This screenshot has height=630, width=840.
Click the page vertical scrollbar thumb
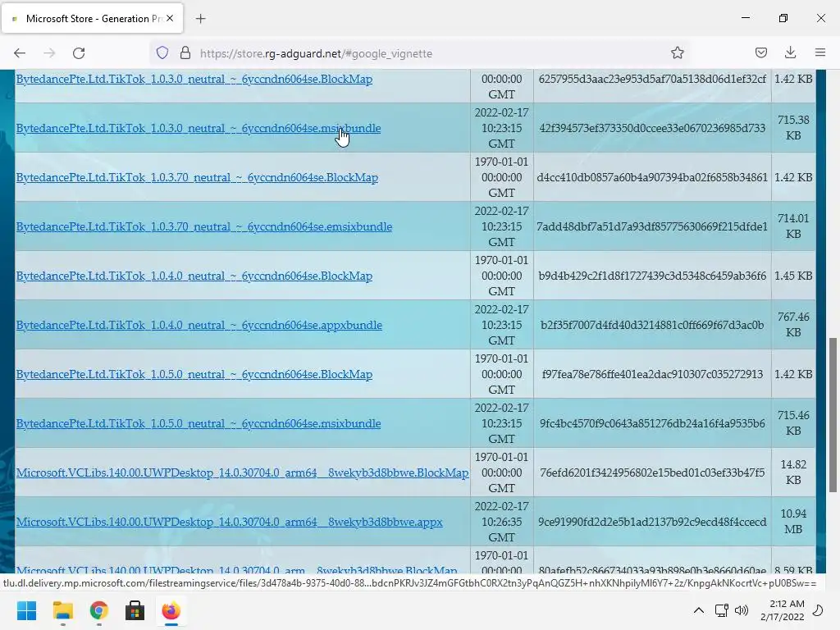[x=833, y=414]
